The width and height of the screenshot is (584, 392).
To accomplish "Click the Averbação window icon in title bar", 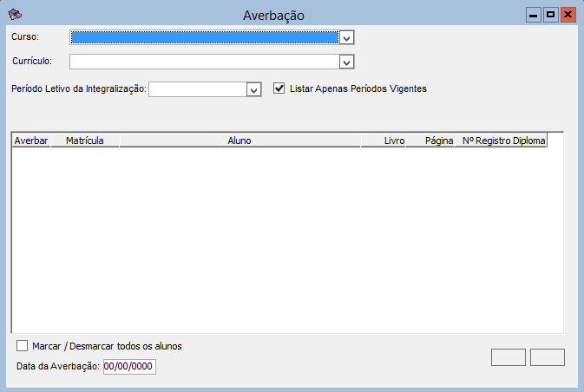I will tap(15, 15).
